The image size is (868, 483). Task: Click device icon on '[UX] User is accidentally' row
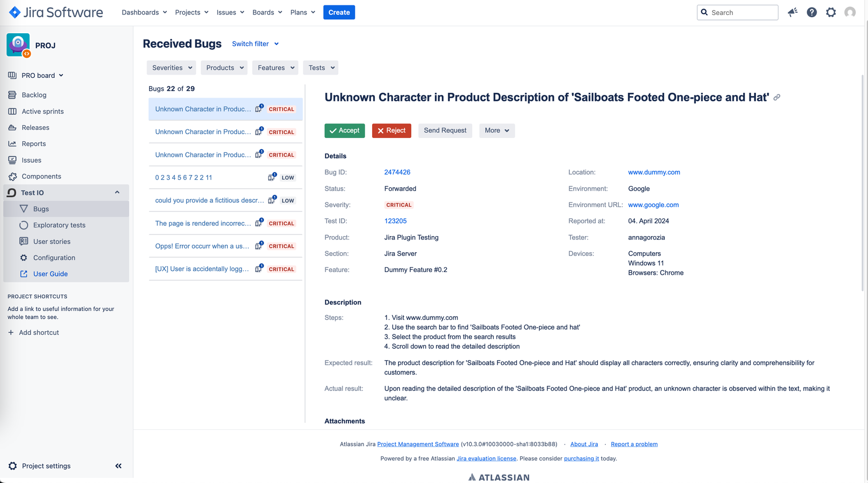pos(259,268)
